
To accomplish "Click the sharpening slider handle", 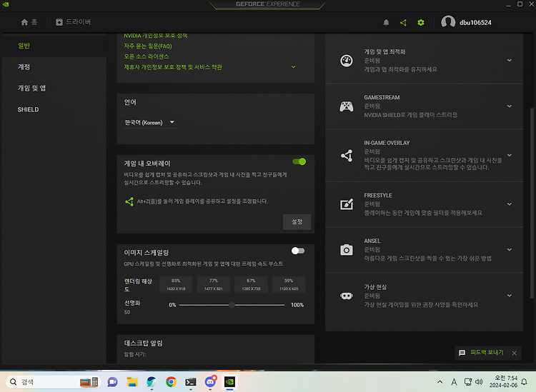I will click(232, 305).
